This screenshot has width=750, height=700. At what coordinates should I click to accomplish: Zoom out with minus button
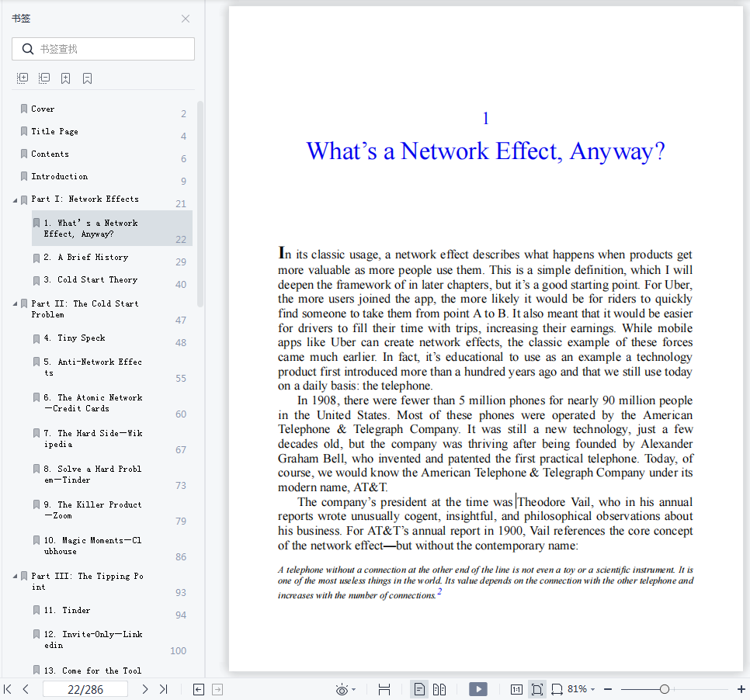[608, 689]
